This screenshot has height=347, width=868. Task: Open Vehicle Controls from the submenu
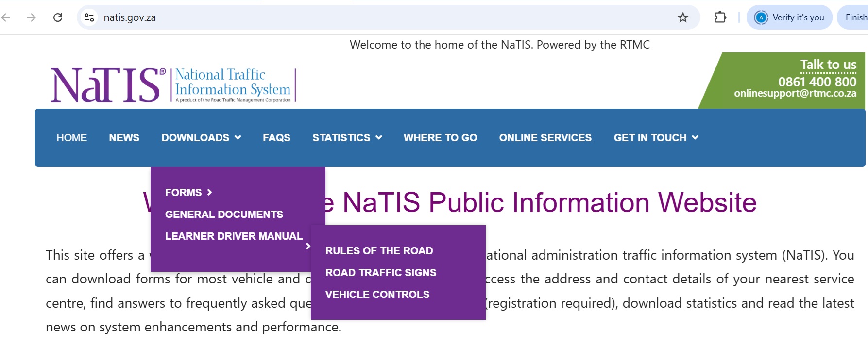pyautogui.click(x=377, y=295)
